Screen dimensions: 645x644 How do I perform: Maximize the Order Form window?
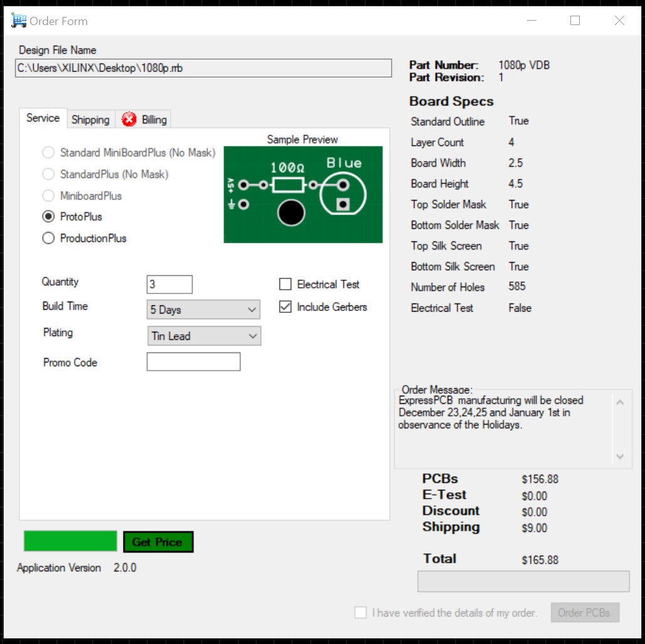[575, 21]
